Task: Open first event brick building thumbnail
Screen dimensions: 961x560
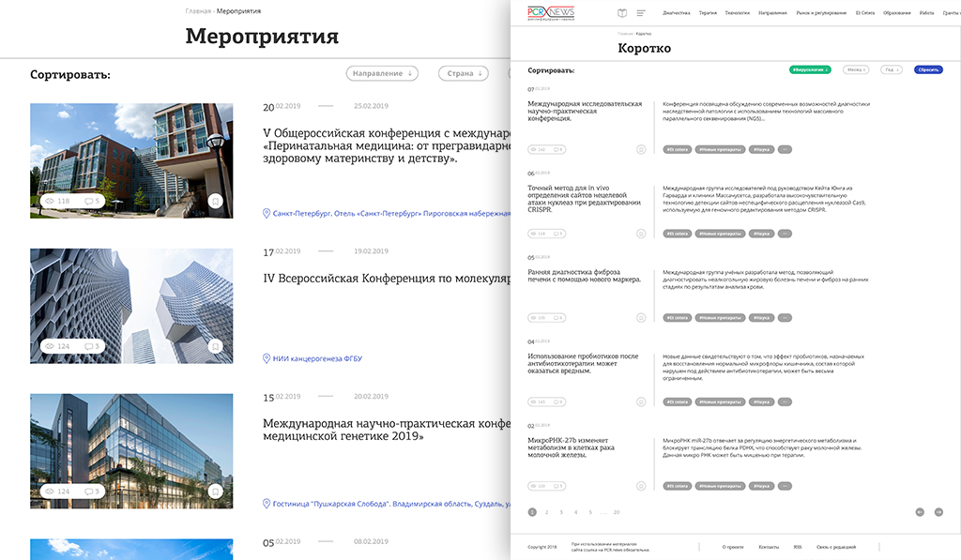Action: [x=131, y=160]
